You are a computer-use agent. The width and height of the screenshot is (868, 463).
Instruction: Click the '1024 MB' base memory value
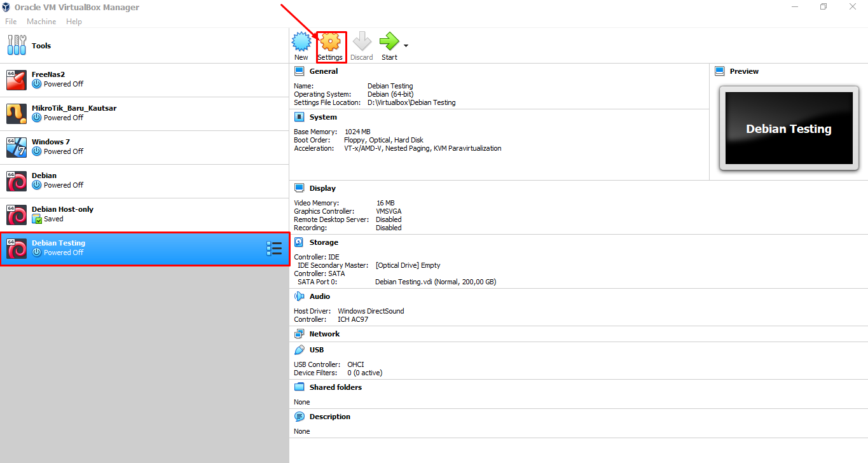click(x=357, y=132)
